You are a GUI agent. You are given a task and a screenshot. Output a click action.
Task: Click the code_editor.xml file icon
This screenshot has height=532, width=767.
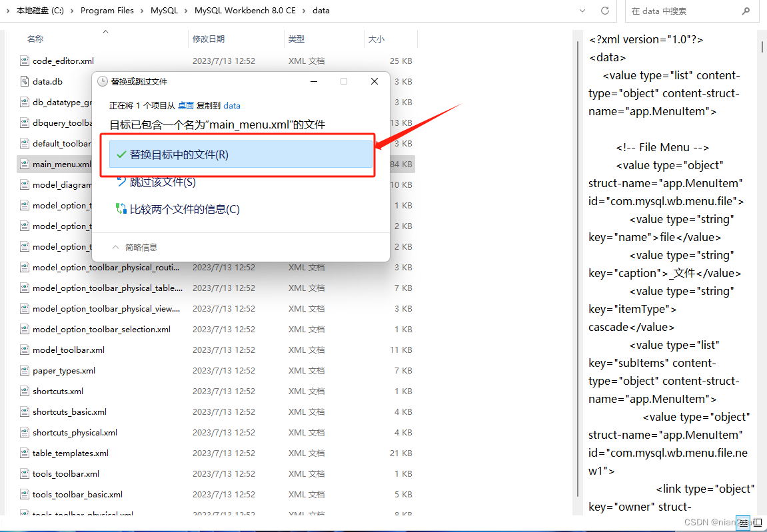(x=25, y=61)
